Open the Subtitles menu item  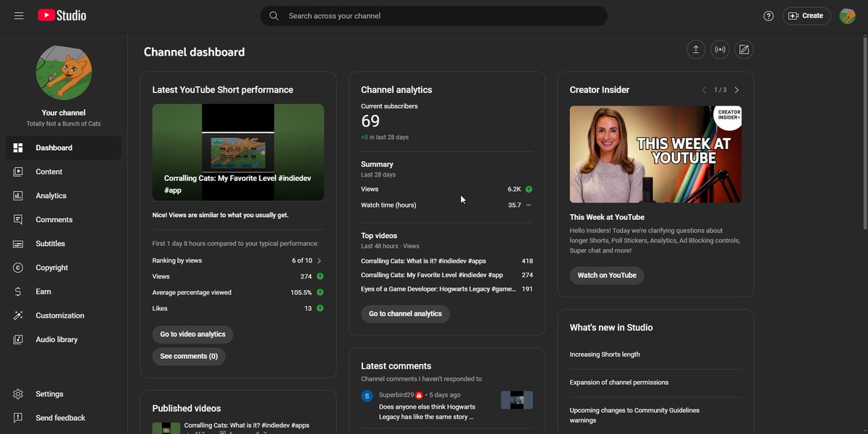[x=64, y=244]
